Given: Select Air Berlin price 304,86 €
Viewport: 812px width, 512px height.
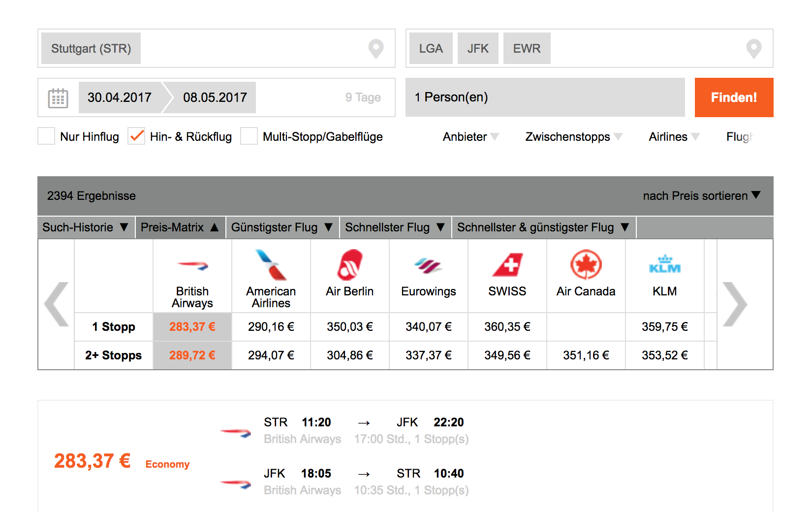Looking at the screenshot, I should click(350, 355).
